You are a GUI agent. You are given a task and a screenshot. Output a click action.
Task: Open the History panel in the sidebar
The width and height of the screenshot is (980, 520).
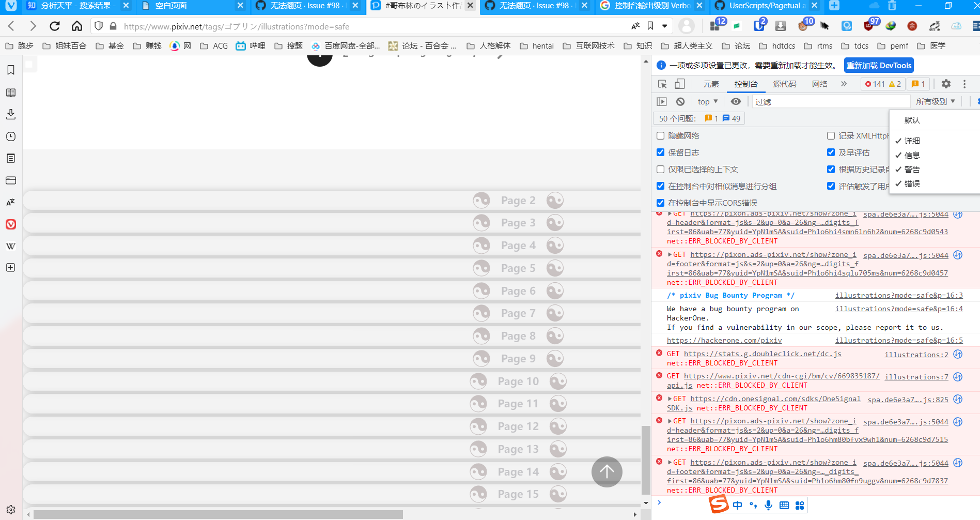[10, 136]
